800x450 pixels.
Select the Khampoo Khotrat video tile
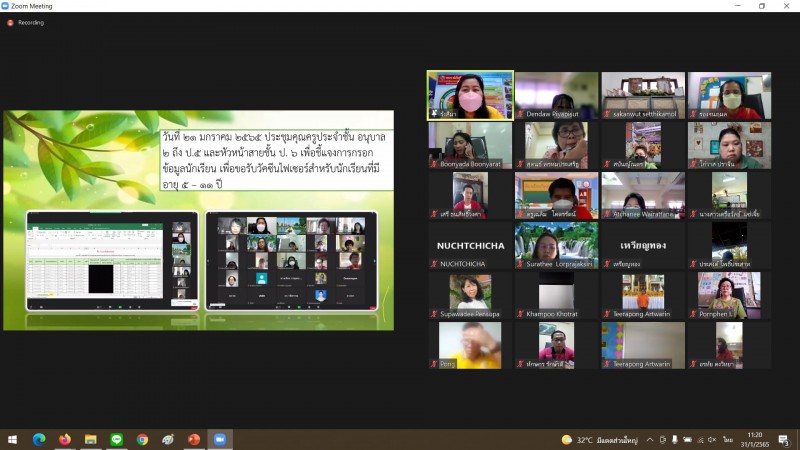click(x=557, y=295)
